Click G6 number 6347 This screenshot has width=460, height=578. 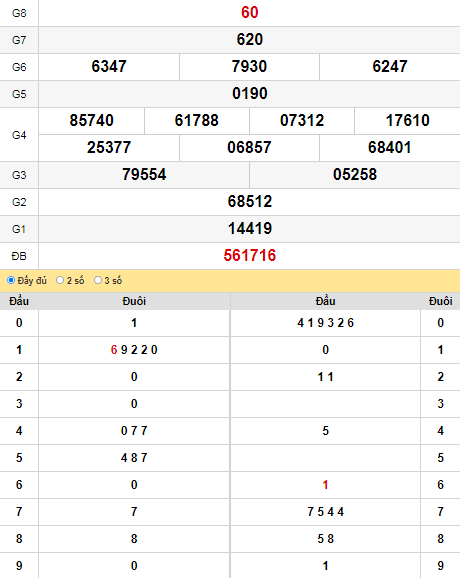click(109, 67)
